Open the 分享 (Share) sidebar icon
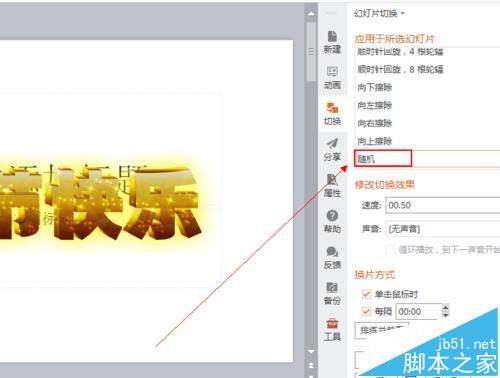The height and width of the screenshot is (378, 500). (x=332, y=150)
